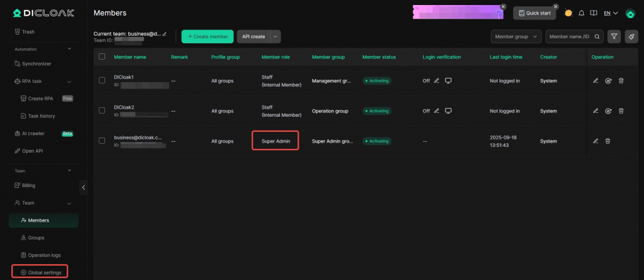Select all members with header checkbox
The image size is (644, 280).
[102, 57]
